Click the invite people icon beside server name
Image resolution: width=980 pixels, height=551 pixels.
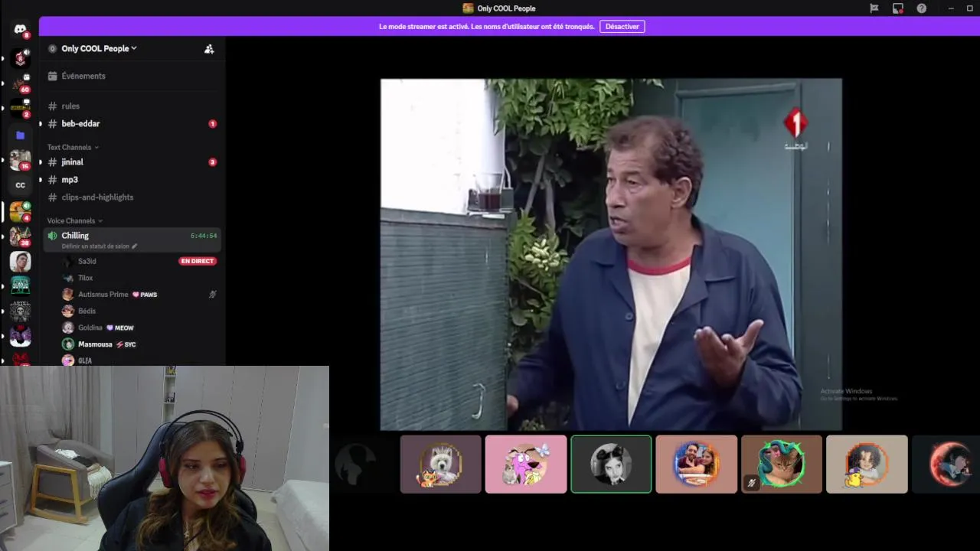(209, 49)
